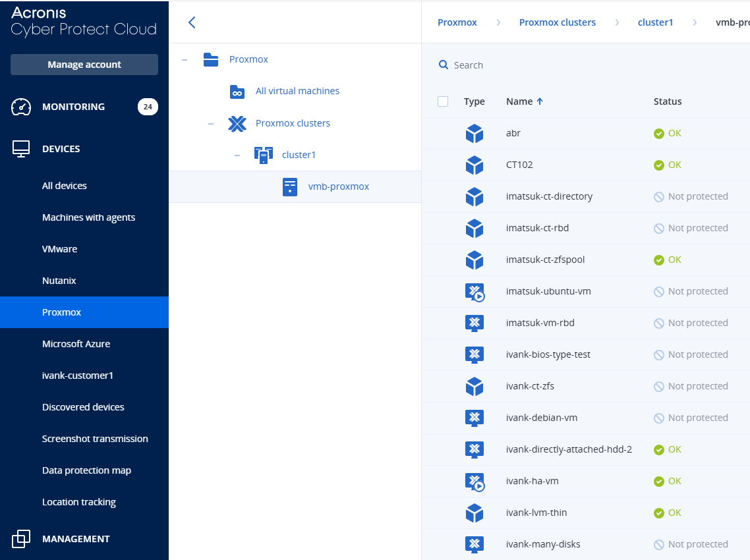Click the container icon for abr

475,134
